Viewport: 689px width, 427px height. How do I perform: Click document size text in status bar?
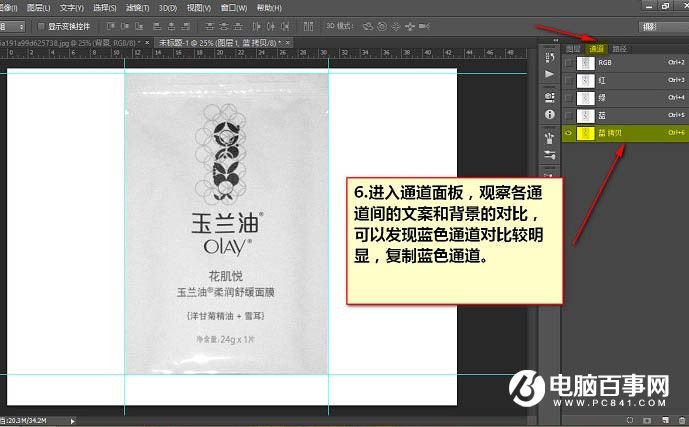click(25, 421)
